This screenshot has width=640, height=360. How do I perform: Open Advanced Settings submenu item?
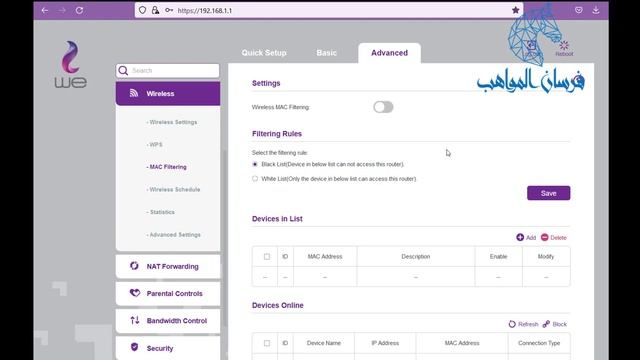(x=173, y=235)
